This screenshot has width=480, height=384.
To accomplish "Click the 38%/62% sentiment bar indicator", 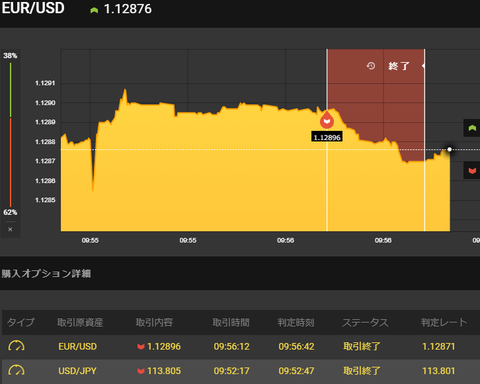I will click(10, 134).
